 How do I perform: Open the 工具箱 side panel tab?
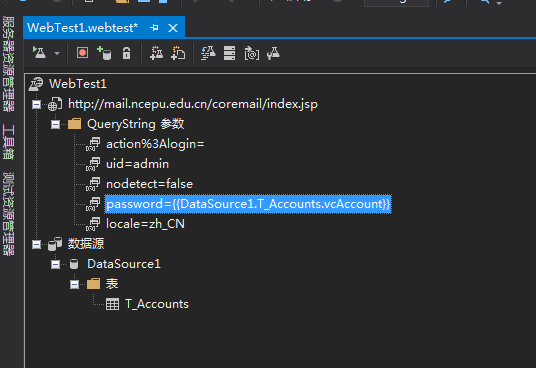pos(8,142)
